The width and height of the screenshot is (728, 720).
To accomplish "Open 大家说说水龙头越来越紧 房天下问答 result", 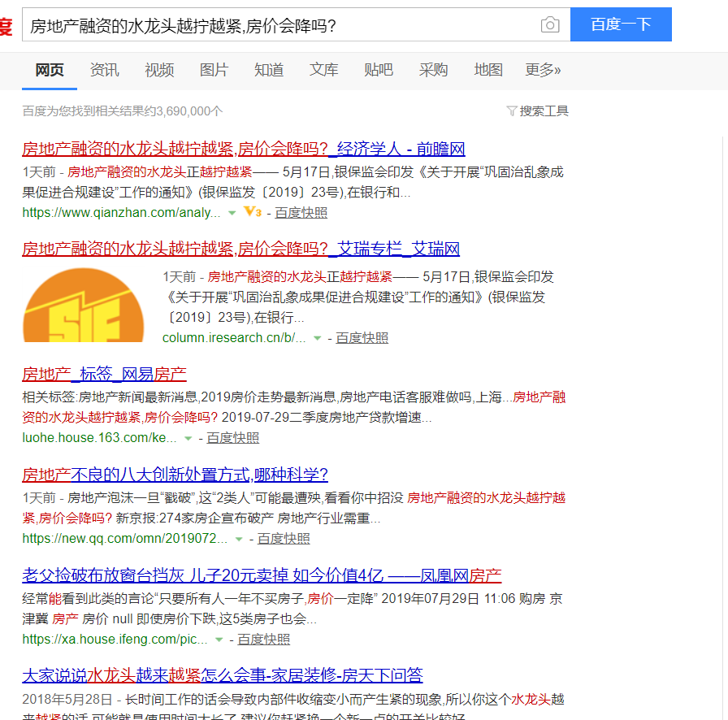I will 223,675.
